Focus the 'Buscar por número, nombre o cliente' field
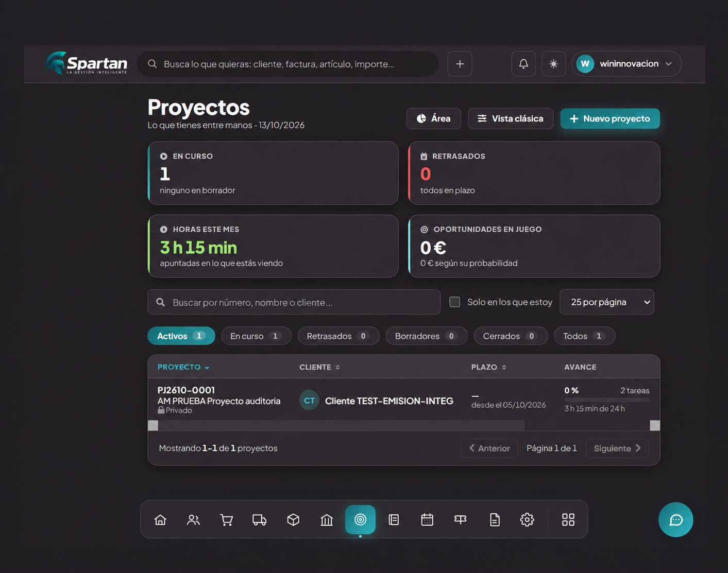Screen dimensions: 728x573 294,302
